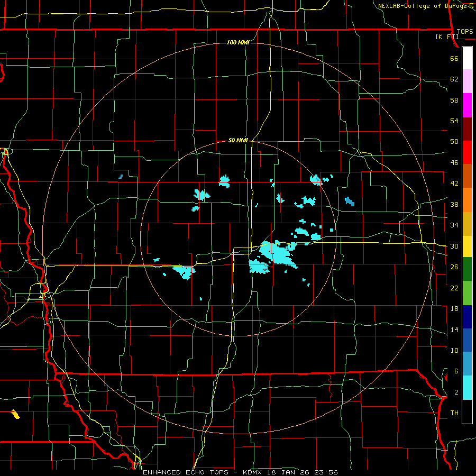The width and height of the screenshot is (476, 476).
Task: Click the '[K FT]' units label
Action: [x=447, y=36]
